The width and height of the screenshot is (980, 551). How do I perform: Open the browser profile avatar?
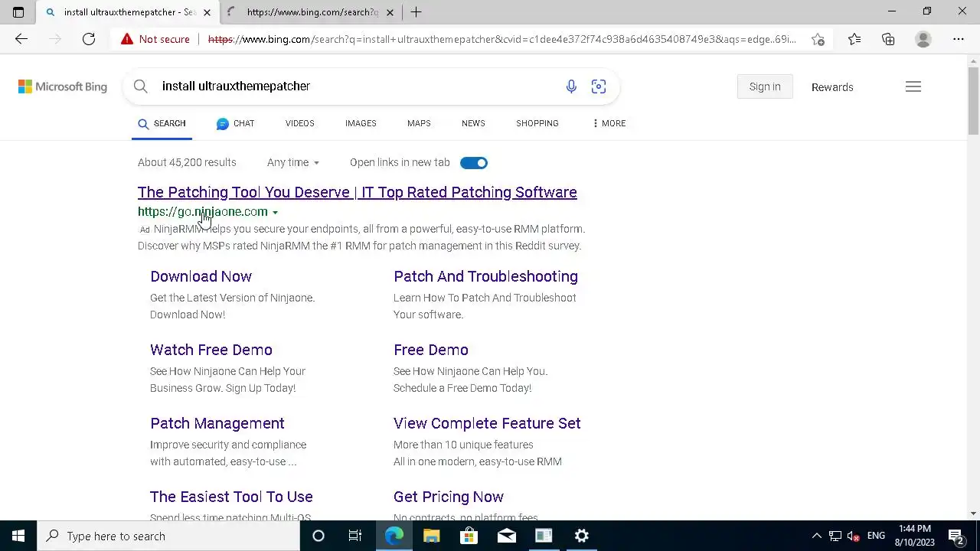pos(923,39)
